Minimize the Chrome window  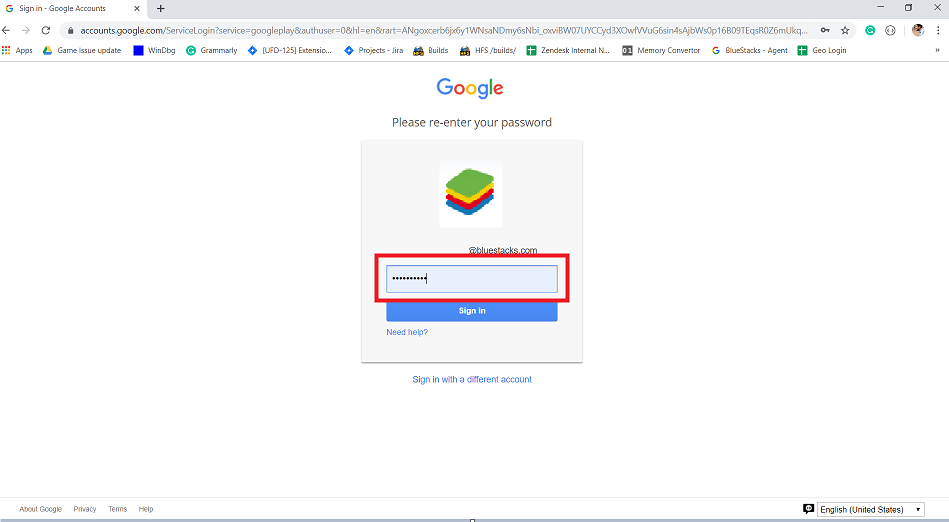(881, 7)
